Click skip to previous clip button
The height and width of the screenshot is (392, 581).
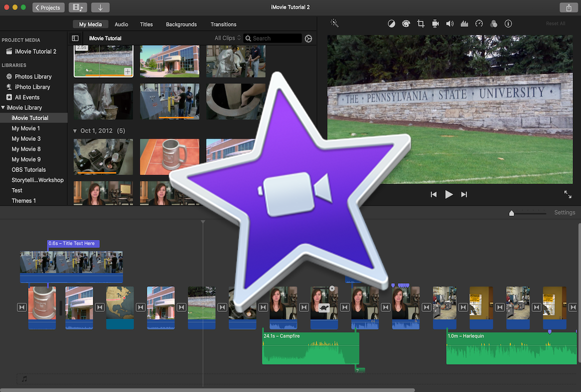pyautogui.click(x=434, y=195)
